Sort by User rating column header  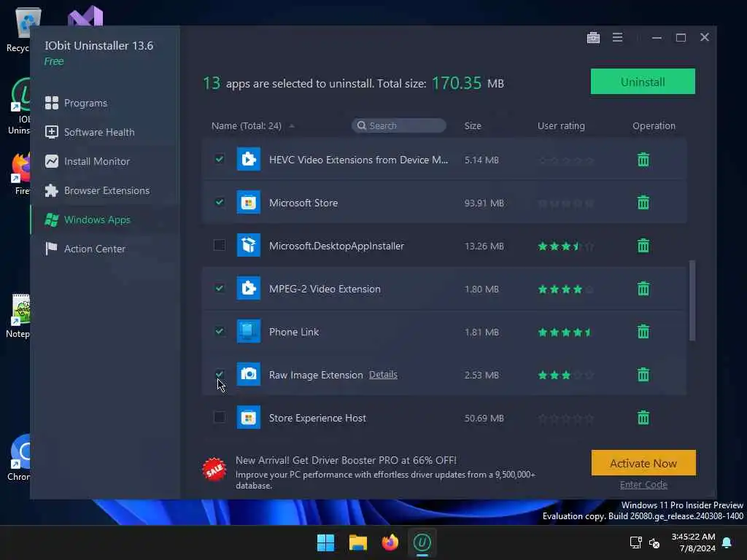point(561,125)
